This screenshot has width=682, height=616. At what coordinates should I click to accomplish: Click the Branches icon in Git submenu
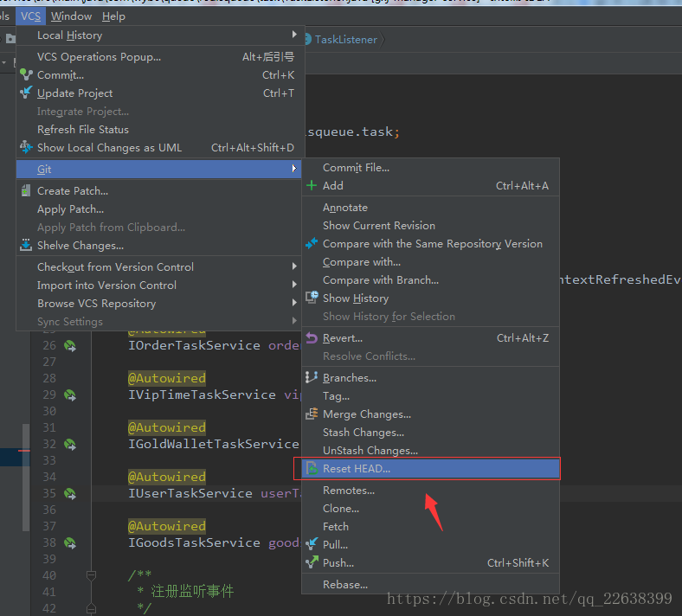pos(312,378)
